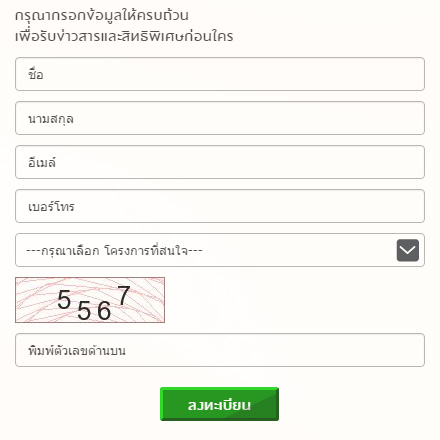
Task: Click the พิมพ์ตัวเลขด้านบน placeholder label
Action: click(77, 350)
